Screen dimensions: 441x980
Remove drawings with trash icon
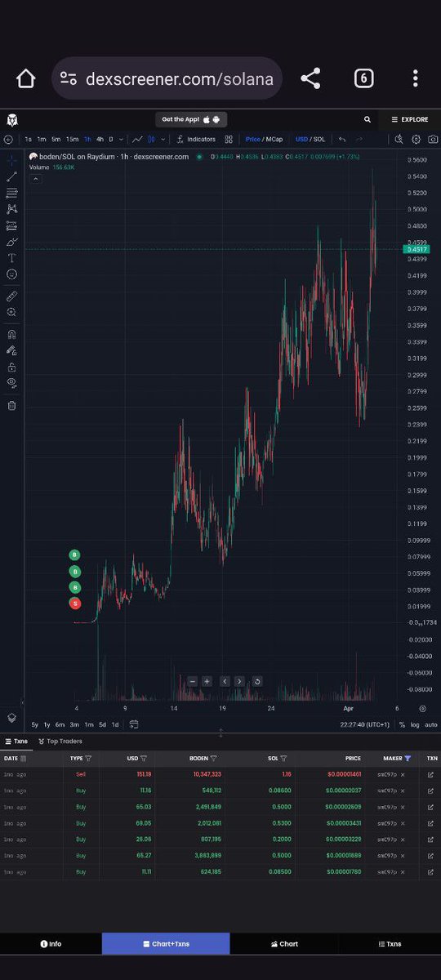[11, 405]
